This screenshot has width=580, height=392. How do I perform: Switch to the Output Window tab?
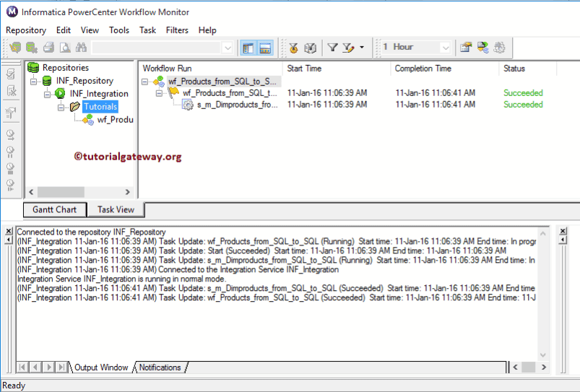[x=101, y=367]
